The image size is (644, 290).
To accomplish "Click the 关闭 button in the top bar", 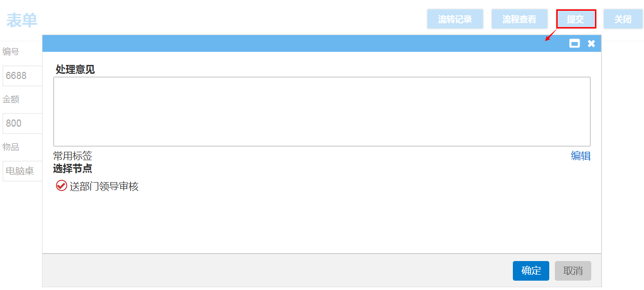I will pyautogui.click(x=623, y=19).
